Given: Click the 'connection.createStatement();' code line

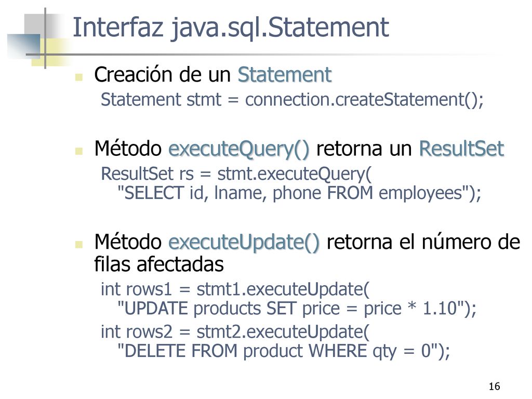Looking at the screenshot, I should coord(292,100).
